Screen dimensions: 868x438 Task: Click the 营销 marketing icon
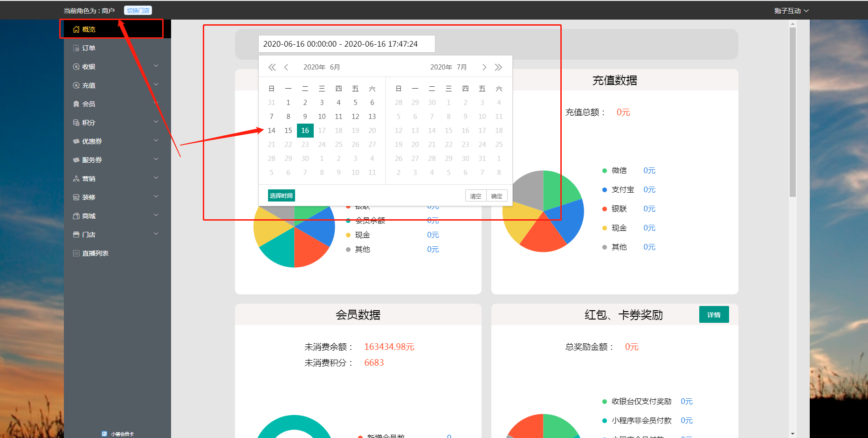coord(76,179)
